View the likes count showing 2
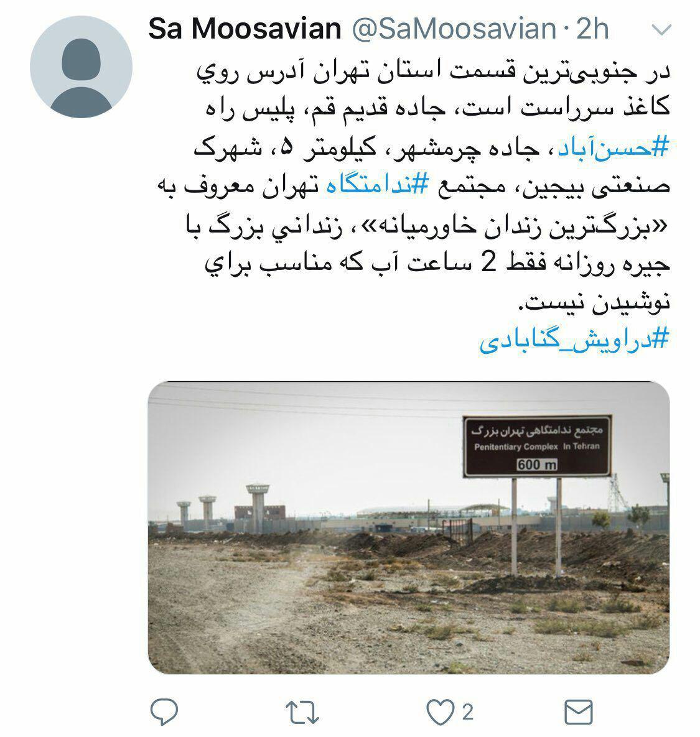The image size is (700, 737). (x=467, y=712)
